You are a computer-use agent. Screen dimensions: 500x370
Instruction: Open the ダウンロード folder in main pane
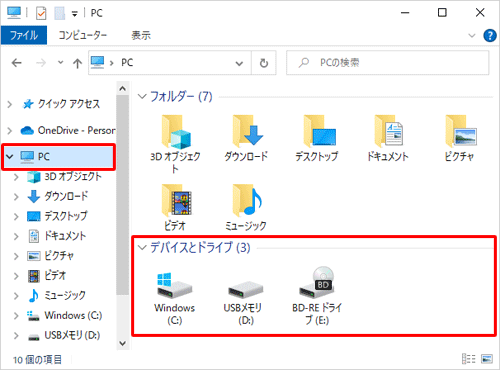[247, 131]
